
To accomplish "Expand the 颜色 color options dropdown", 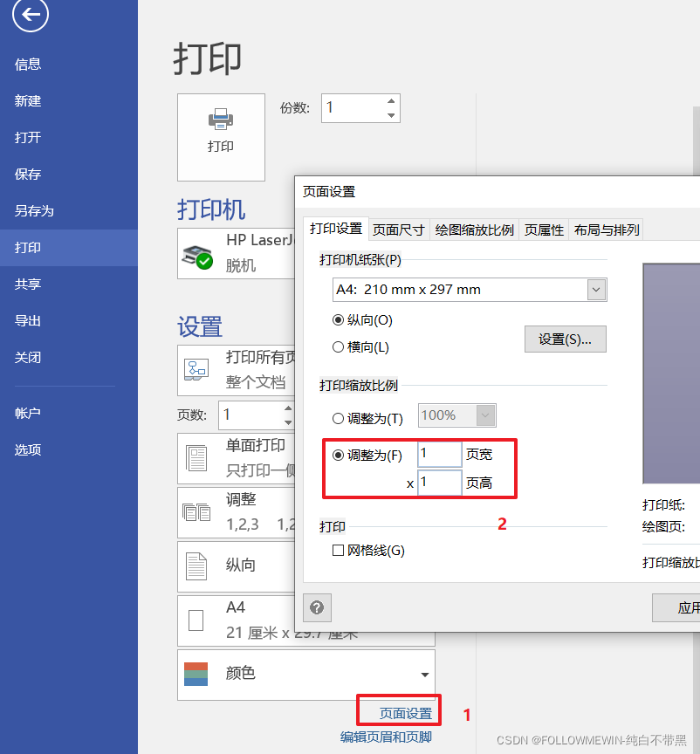I will 427,675.
